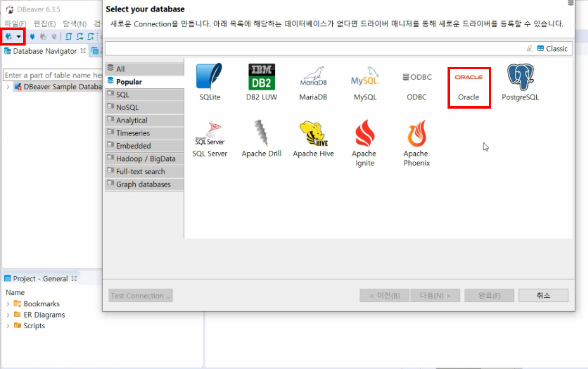Select the Embedded category
This screenshot has height=369, width=588.
(144, 146)
